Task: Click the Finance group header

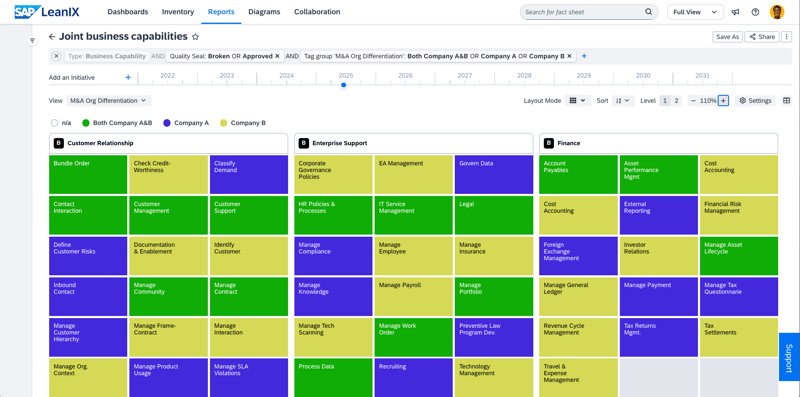Action: pyautogui.click(x=659, y=143)
